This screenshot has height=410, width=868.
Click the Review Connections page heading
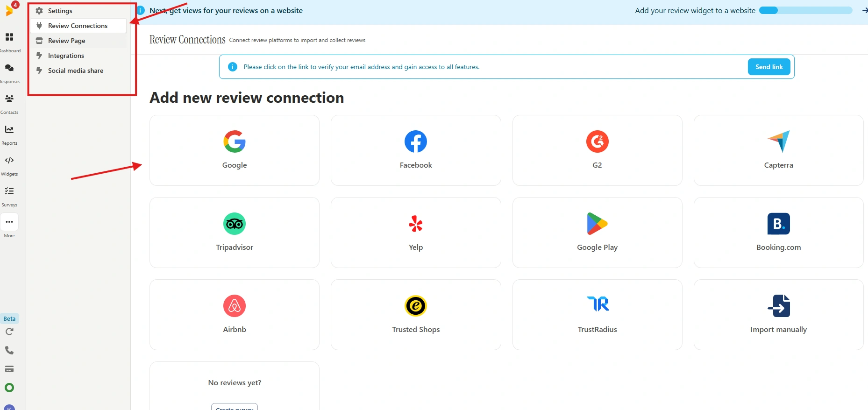coord(187,40)
